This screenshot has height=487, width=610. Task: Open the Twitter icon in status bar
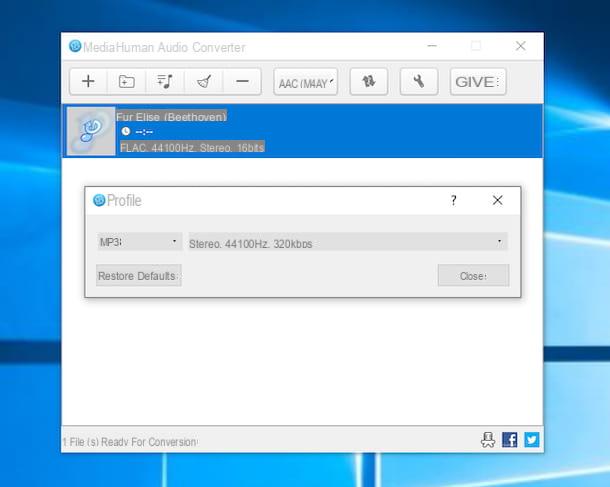tap(532, 440)
